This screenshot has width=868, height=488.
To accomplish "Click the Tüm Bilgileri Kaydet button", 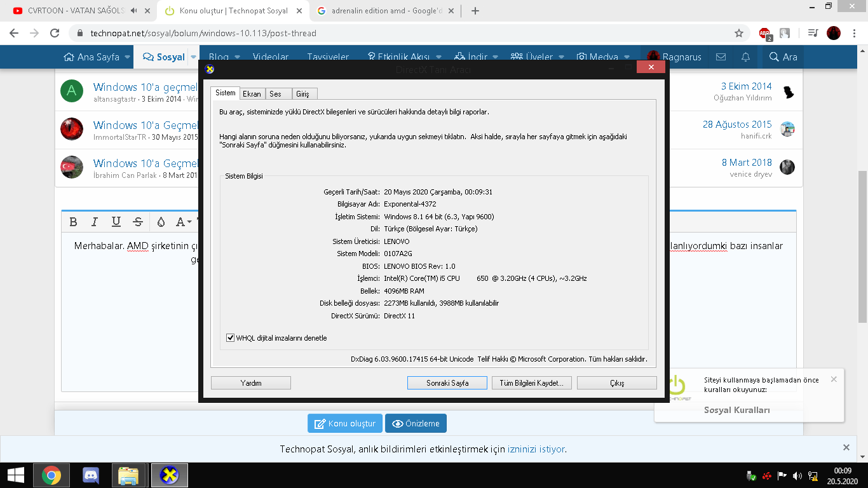I will tap(532, 383).
